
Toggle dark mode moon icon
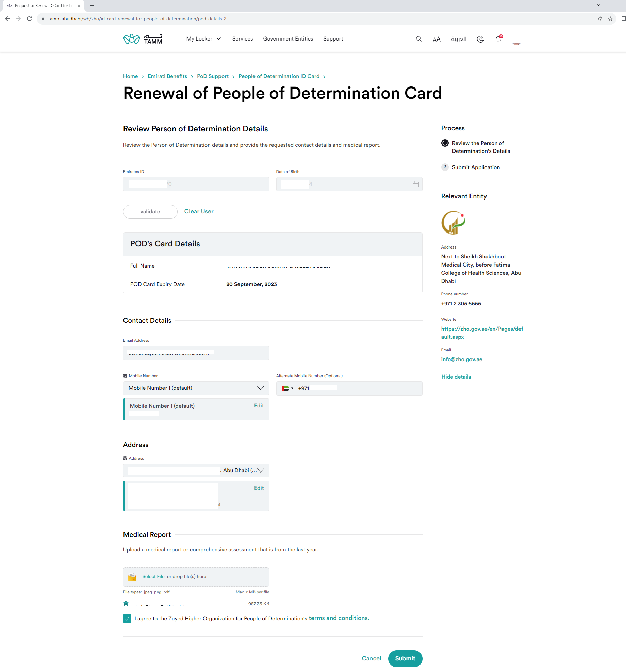(x=480, y=39)
